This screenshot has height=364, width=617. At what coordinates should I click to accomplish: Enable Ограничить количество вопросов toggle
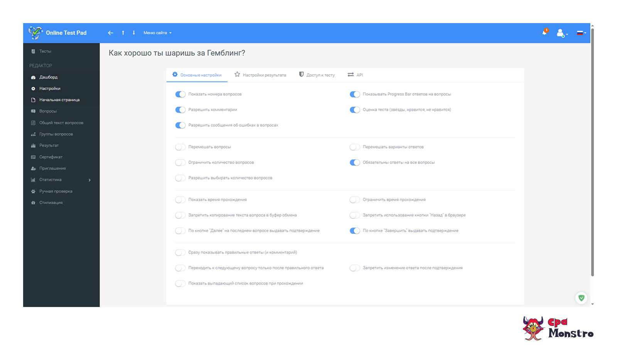(180, 163)
